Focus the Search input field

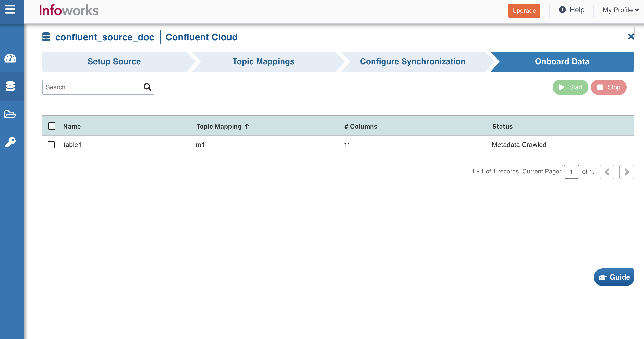tap(92, 87)
